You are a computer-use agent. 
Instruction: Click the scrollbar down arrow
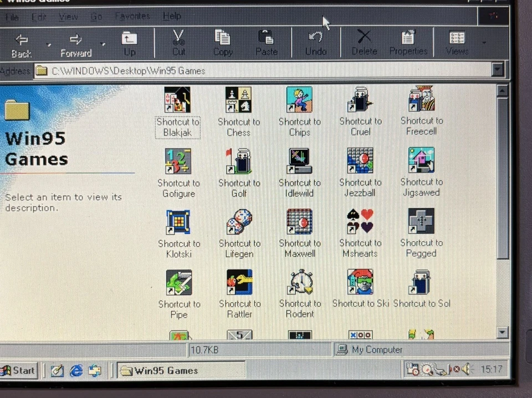(x=503, y=333)
